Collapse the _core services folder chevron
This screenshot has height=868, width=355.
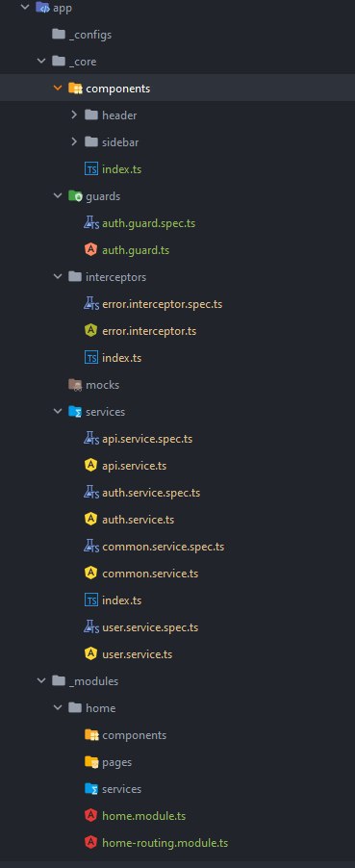pyautogui.click(x=58, y=411)
